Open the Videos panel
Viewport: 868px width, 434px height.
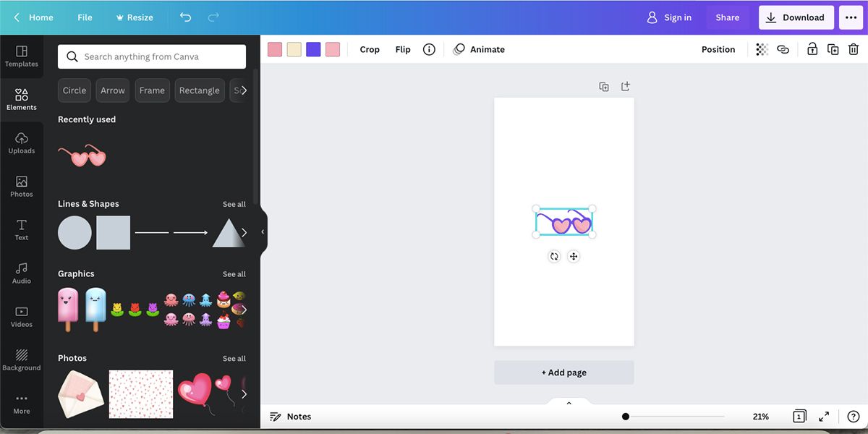22,316
